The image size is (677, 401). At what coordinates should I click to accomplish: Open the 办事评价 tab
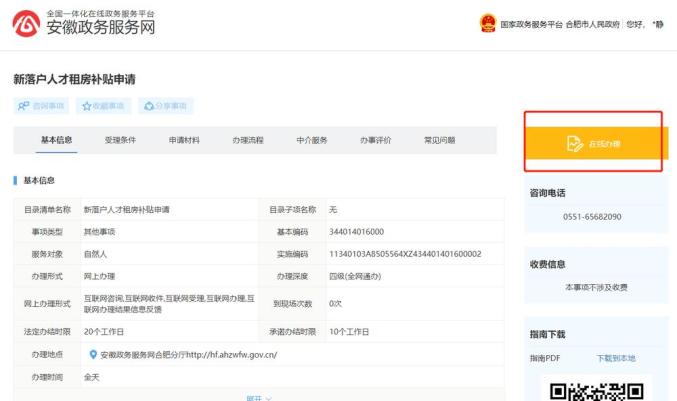point(376,140)
